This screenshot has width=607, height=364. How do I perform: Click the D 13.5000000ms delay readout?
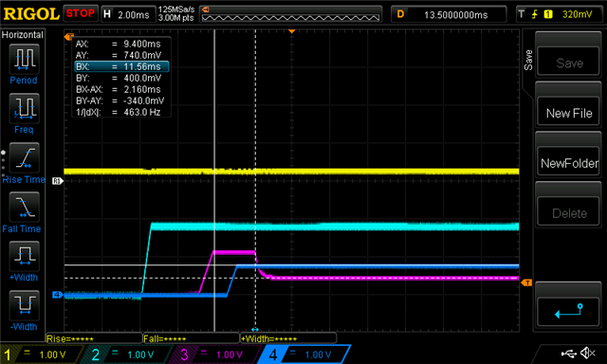[x=449, y=15]
